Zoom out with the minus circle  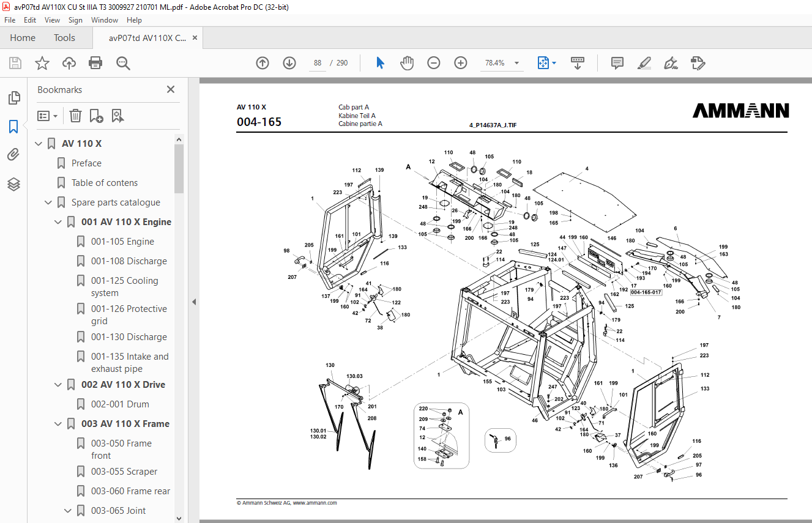434,63
